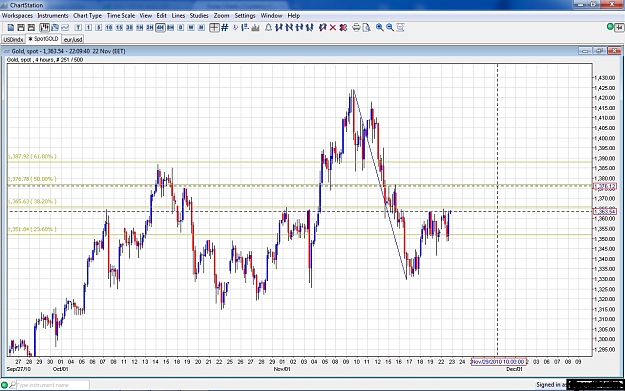Switch to the eur/usd tab
Viewport: 625px width, 391px height.
(x=73, y=39)
